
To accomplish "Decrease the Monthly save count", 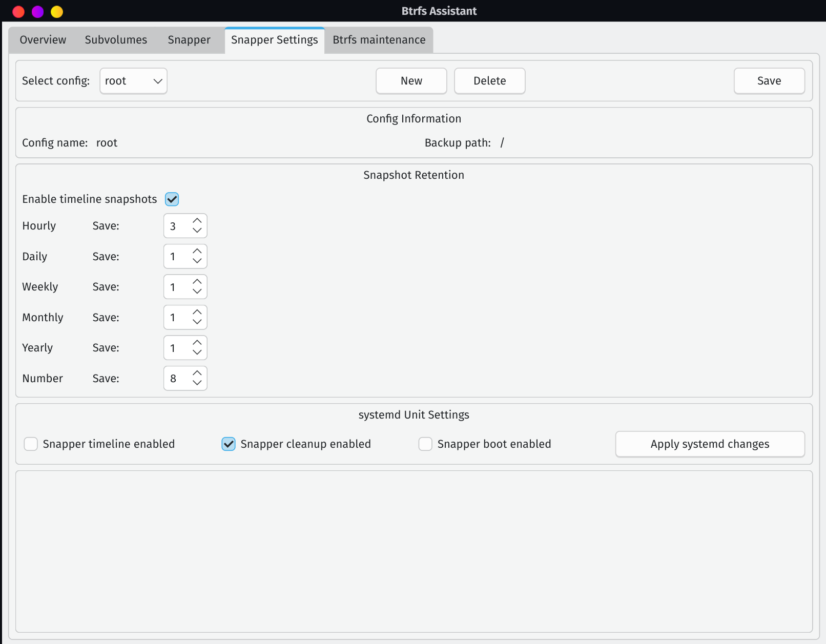I will [197, 322].
